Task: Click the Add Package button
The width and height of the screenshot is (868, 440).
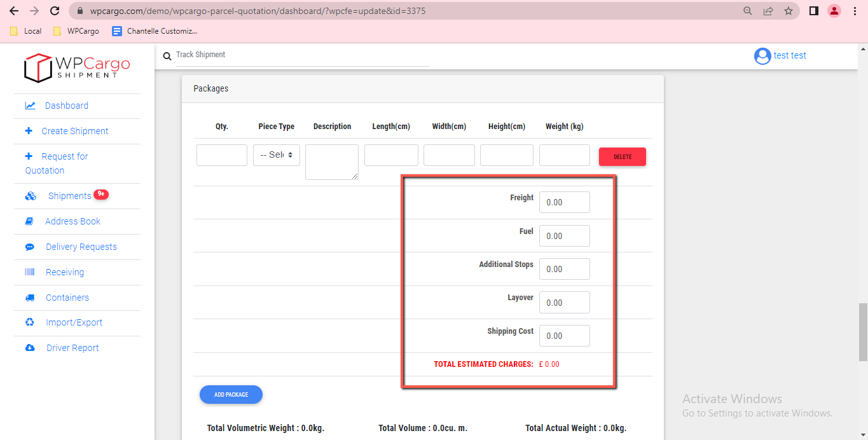Action: pos(231,395)
